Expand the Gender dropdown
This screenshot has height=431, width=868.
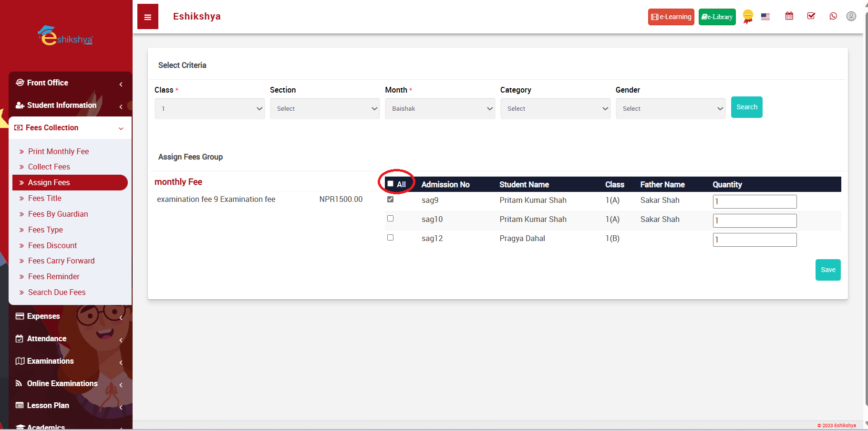[670, 109]
